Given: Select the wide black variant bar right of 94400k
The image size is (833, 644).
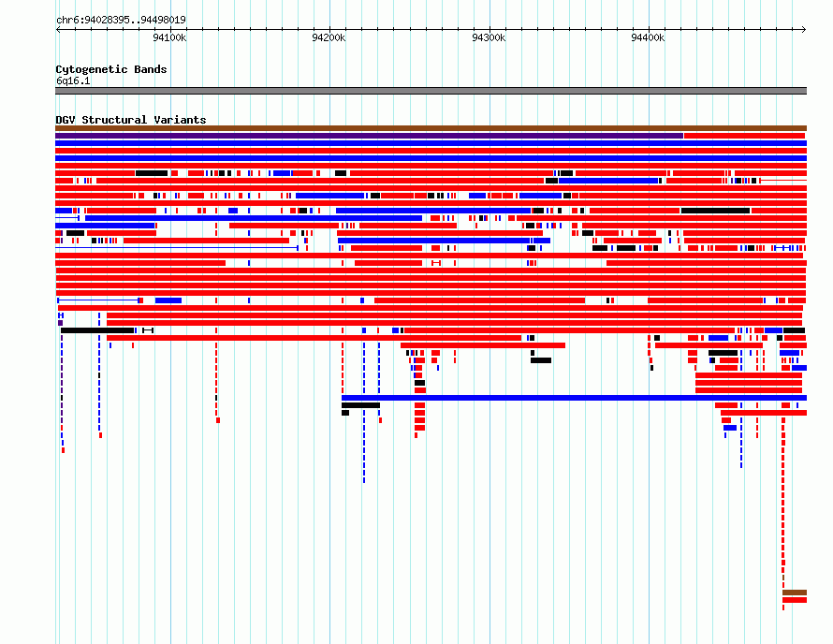Looking at the screenshot, I should [x=716, y=211].
